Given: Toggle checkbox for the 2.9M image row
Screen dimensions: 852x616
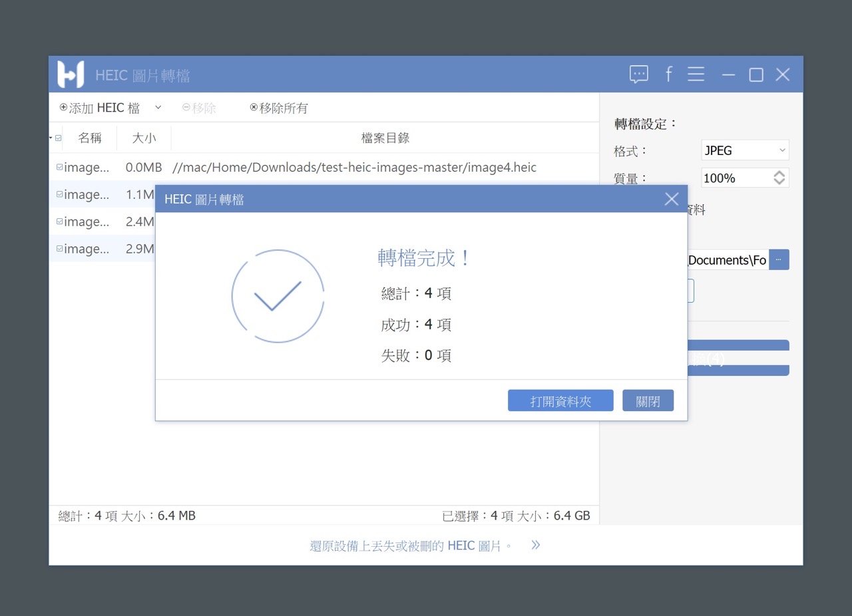Looking at the screenshot, I should click(x=60, y=248).
